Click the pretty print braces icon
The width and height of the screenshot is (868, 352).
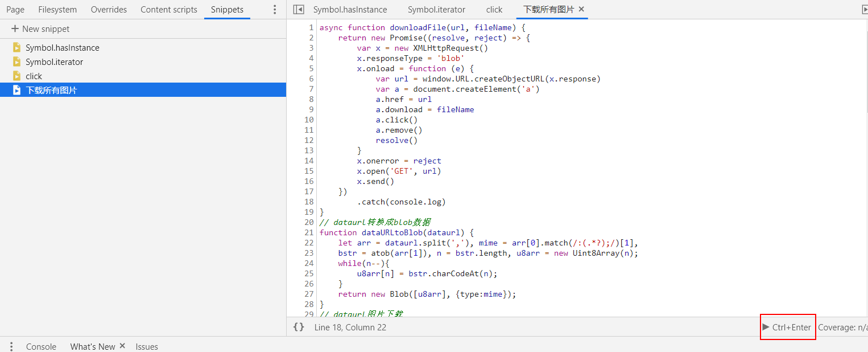[299, 327]
